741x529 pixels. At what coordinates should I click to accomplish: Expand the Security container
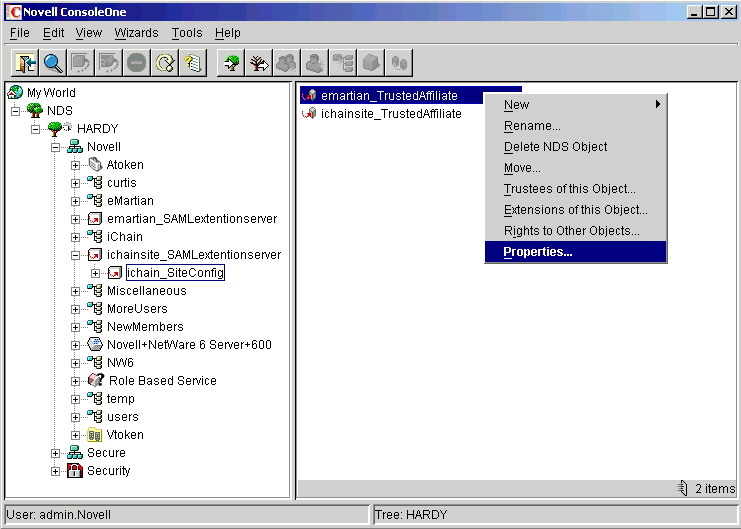tap(55, 471)
